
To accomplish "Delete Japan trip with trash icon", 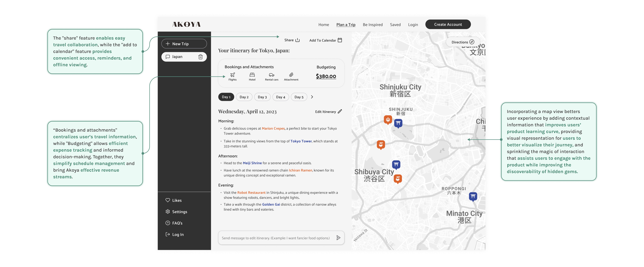I will tap(200, 57).
